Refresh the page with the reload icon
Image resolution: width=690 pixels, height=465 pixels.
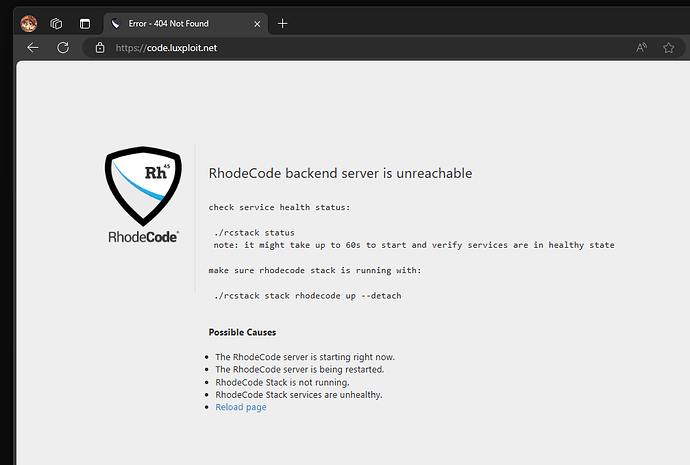point(63,47)
